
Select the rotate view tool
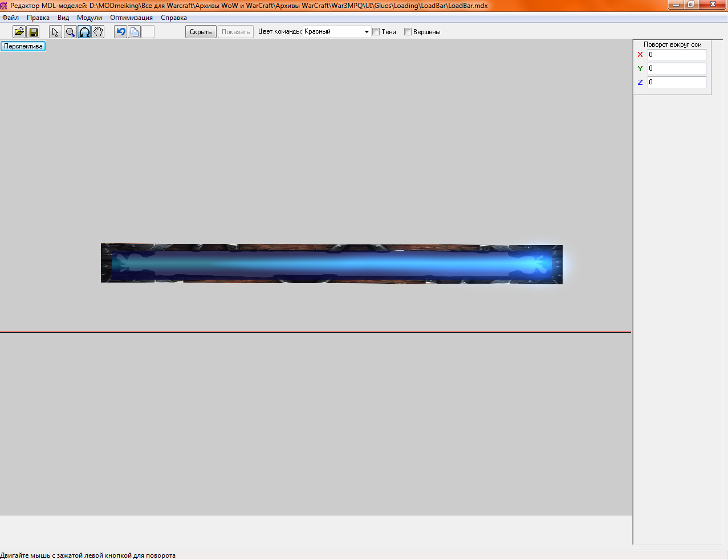point(84,32)
